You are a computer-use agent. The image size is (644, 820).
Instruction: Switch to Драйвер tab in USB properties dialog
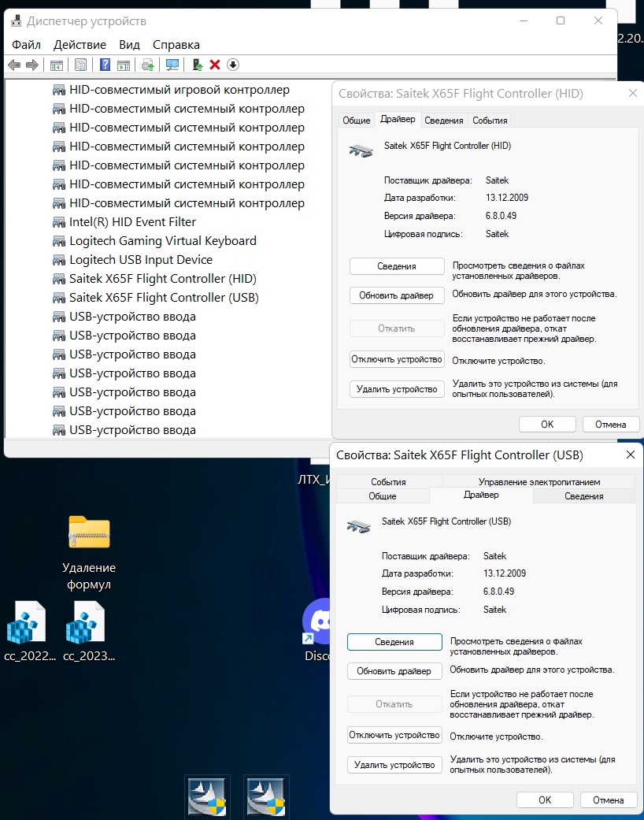coord(481,495)
